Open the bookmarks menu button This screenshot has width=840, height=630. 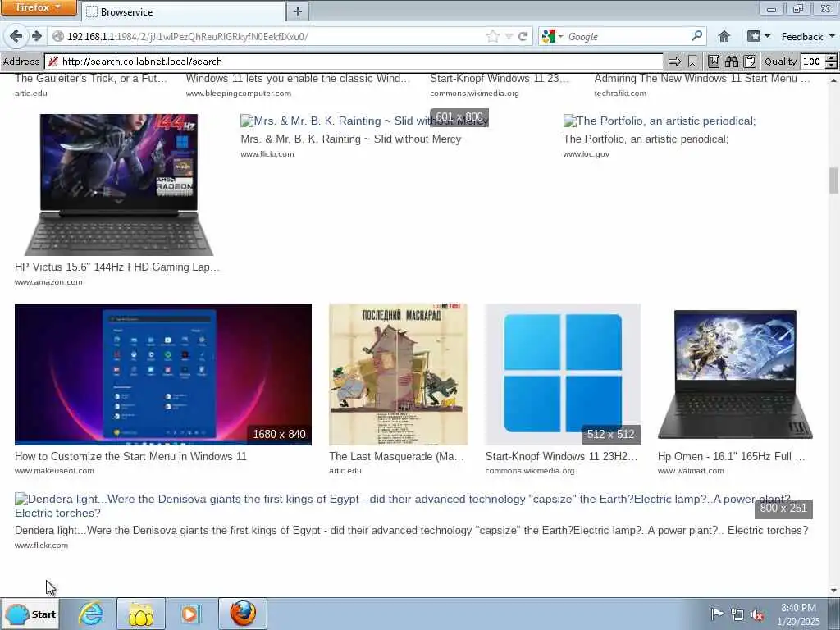pyautogui.click(x=758, y=36)
